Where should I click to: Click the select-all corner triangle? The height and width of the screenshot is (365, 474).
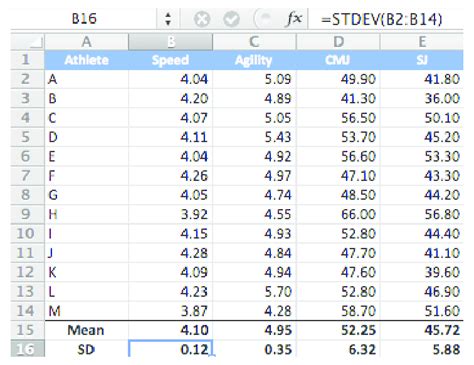tap(27, 42)
